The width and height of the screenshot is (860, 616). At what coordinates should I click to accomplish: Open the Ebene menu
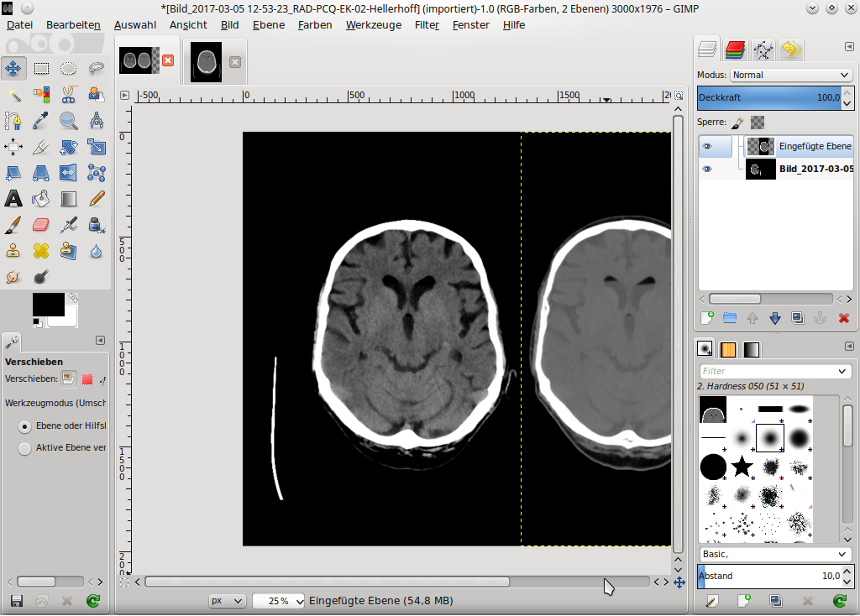(268, 25)
